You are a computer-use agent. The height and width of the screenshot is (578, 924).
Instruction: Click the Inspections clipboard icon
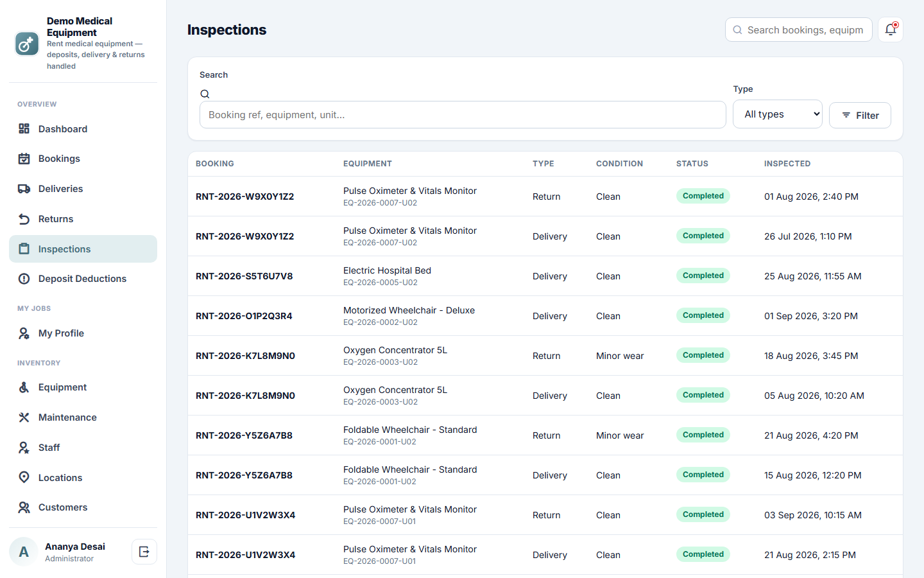(24, 249)
